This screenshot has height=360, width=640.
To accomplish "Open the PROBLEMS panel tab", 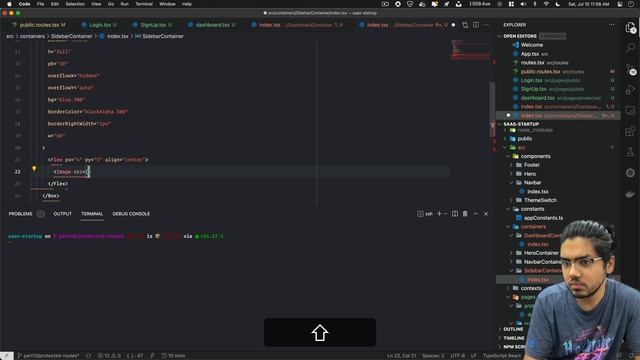I will click(20, 214).
